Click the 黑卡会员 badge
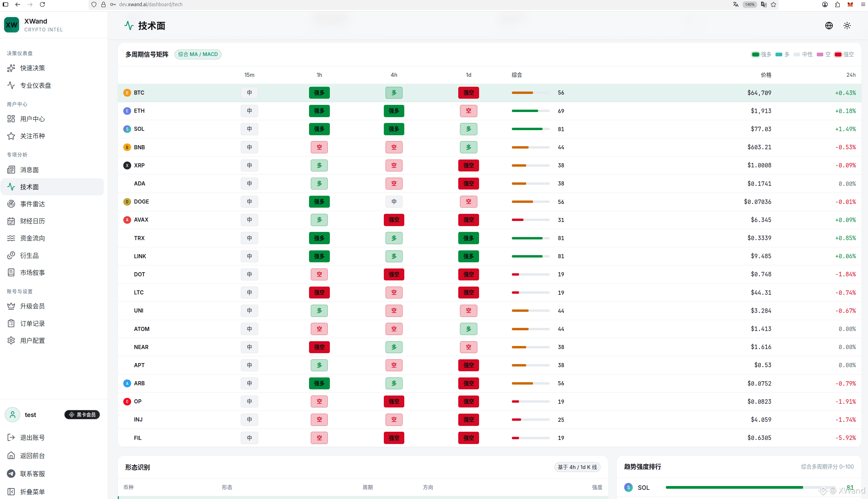Image resolution: width=868 pixels, height=499 pixels. point(82,415)
